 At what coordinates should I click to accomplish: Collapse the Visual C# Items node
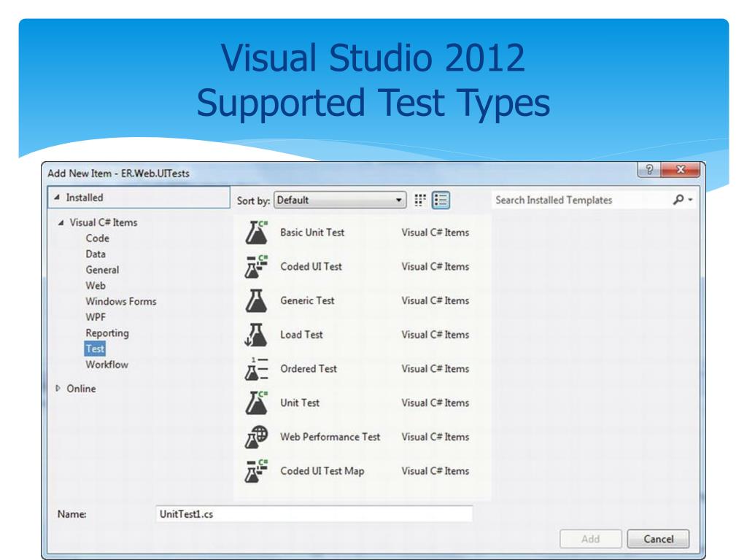tap(61, 222)
